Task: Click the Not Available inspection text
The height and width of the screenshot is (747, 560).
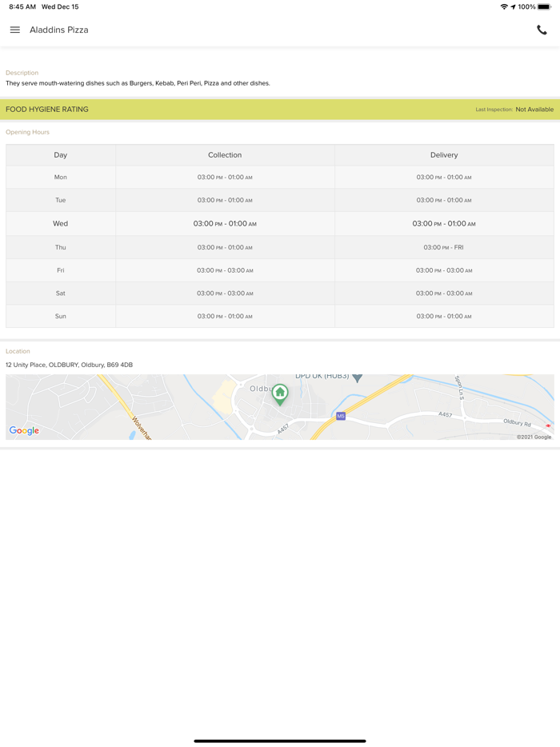Action: [534, 109]
